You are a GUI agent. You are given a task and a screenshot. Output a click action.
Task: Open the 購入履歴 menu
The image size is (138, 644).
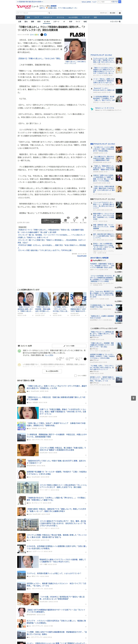click(x=112, y=13)
